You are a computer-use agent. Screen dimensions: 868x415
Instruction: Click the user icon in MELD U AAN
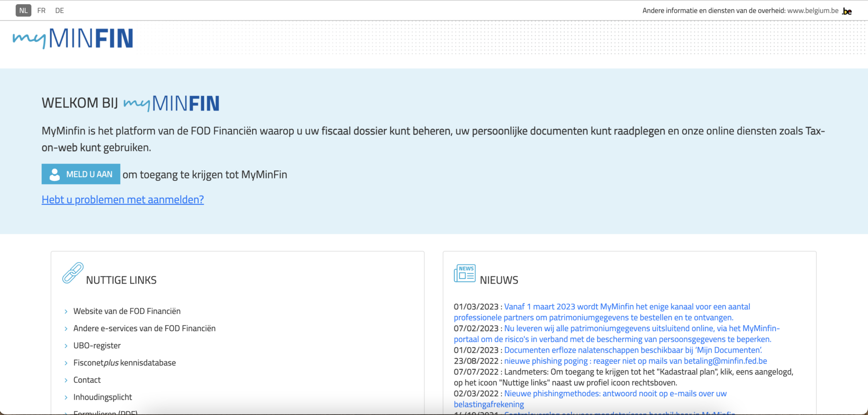coord(55,175)
